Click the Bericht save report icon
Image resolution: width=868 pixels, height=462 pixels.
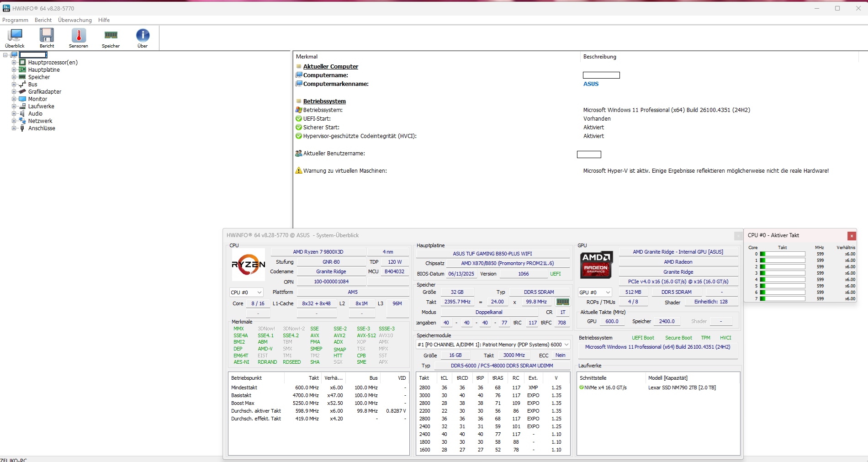pyautogui.click(x=47, y=38)
